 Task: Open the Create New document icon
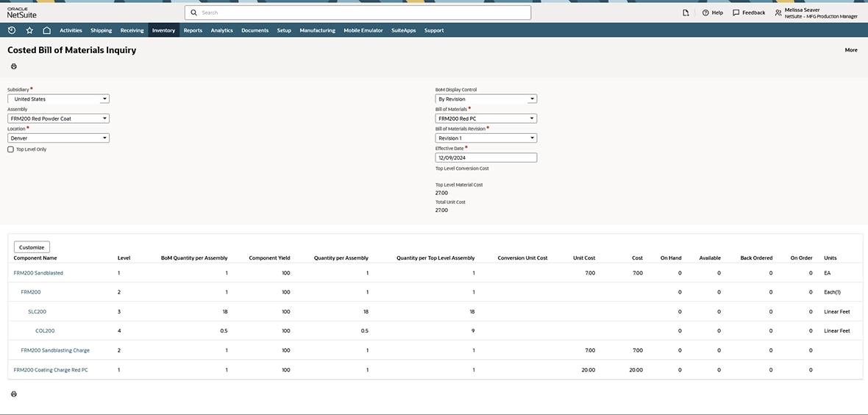pos(686,13)
